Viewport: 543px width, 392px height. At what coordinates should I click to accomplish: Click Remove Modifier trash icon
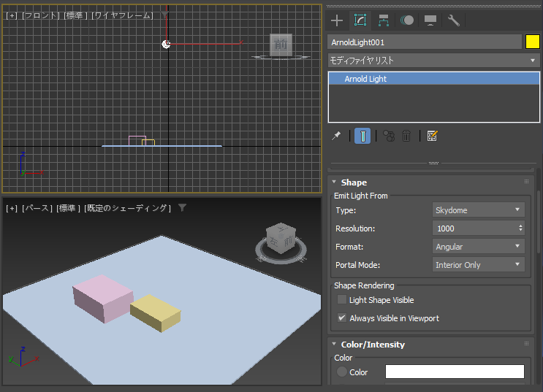click(x=406, y=136)
